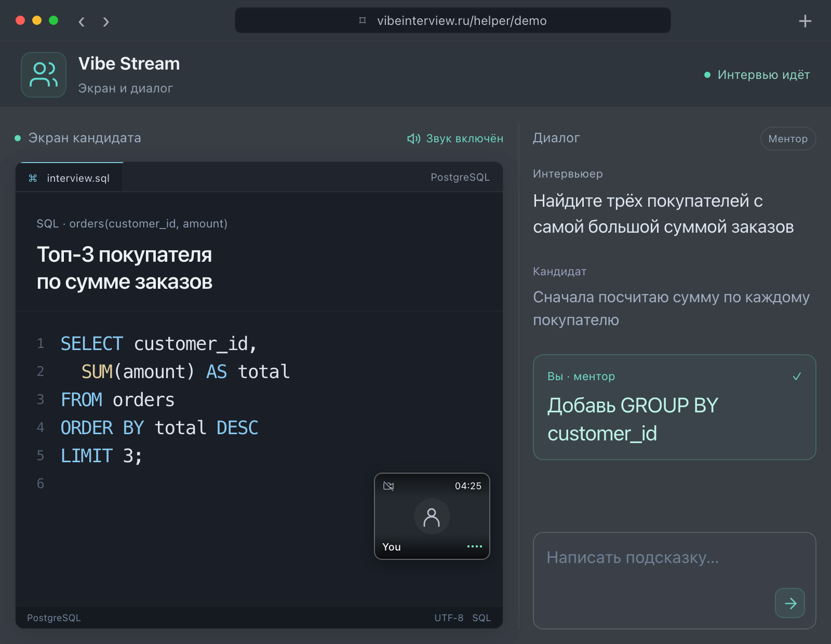Click the user avatar in the video tile

pos(432,517)
